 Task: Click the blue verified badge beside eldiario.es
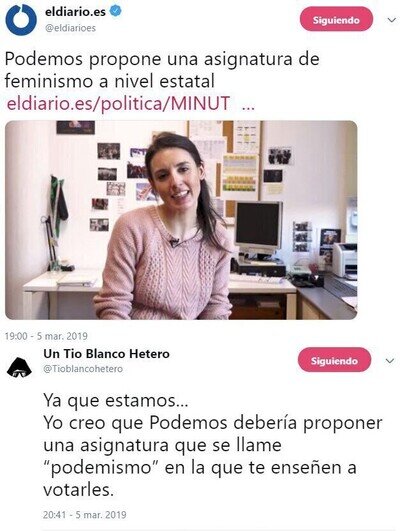[116, 12]
